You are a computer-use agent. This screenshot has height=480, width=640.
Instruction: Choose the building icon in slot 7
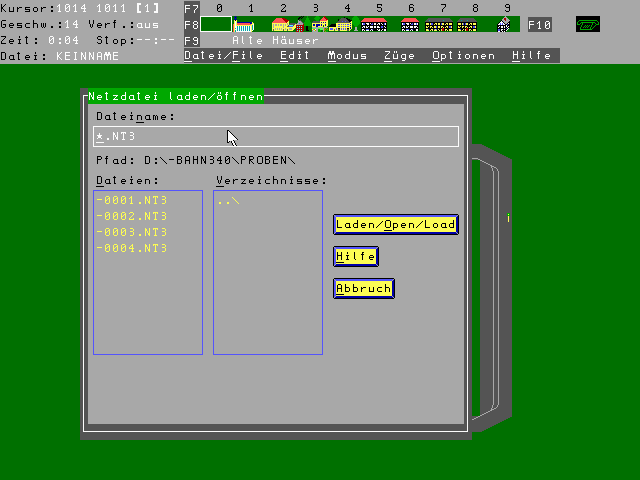click(x=438, y=24)
